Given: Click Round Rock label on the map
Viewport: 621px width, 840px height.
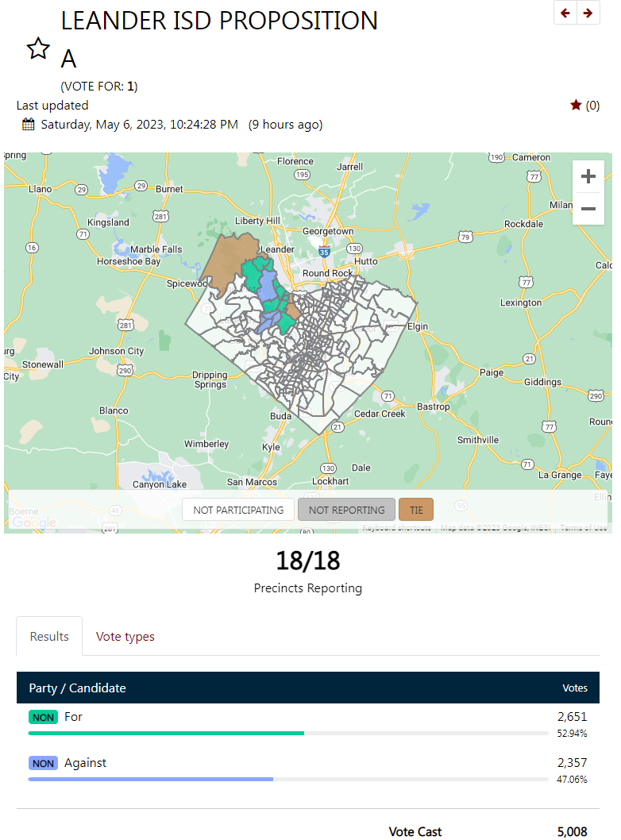Looking at the screenshot, I should [327, 273].
